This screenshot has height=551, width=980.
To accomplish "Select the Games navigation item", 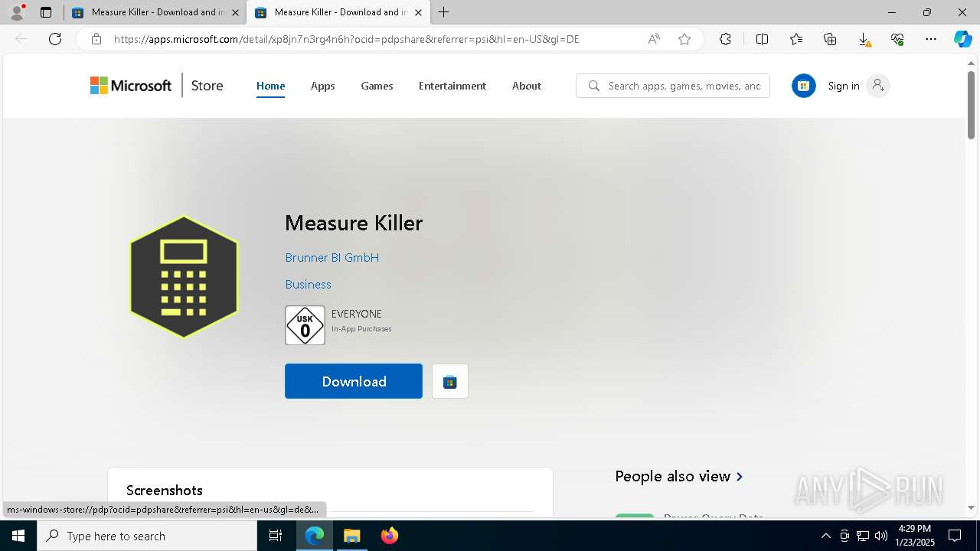I will click(377, 86).
